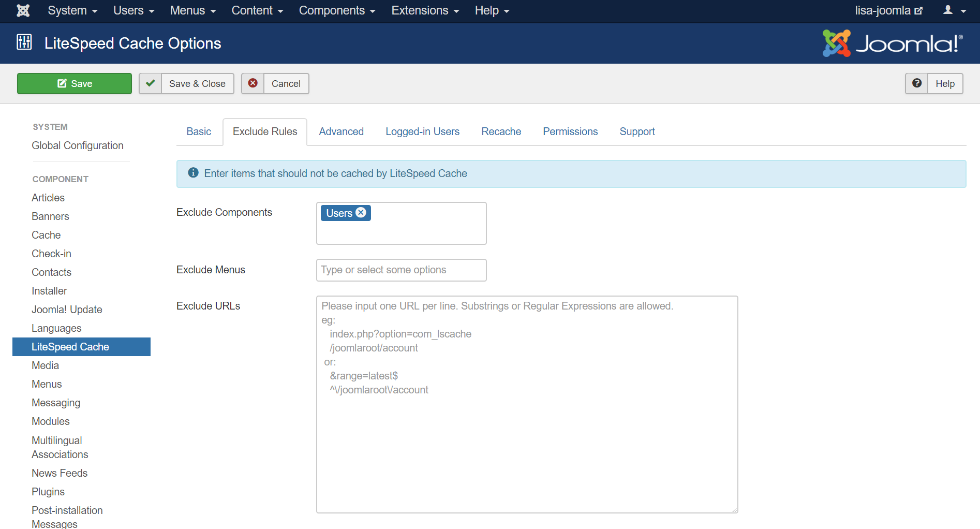Screen dimensions: 980x529
Task: Select Plugins in the component sidebar
Action: click(48, 492)
